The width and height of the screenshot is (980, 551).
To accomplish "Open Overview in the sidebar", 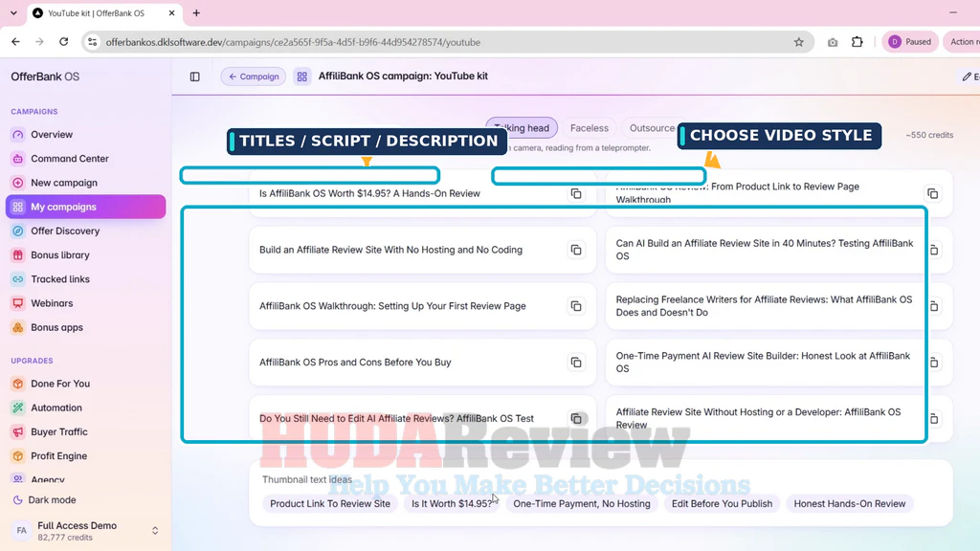I will click(x=85, y=134).
